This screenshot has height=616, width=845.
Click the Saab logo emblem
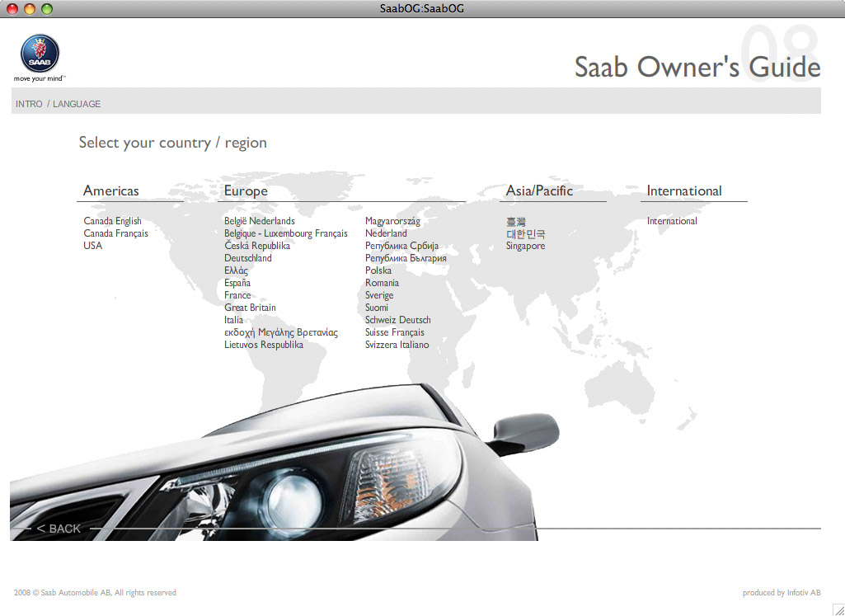click(x=40, y=54)
